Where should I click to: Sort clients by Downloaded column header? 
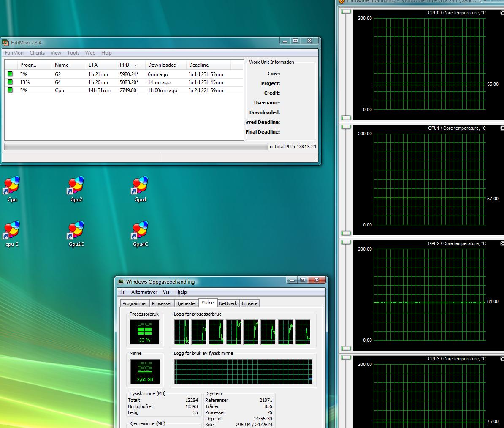pos(165,65)
